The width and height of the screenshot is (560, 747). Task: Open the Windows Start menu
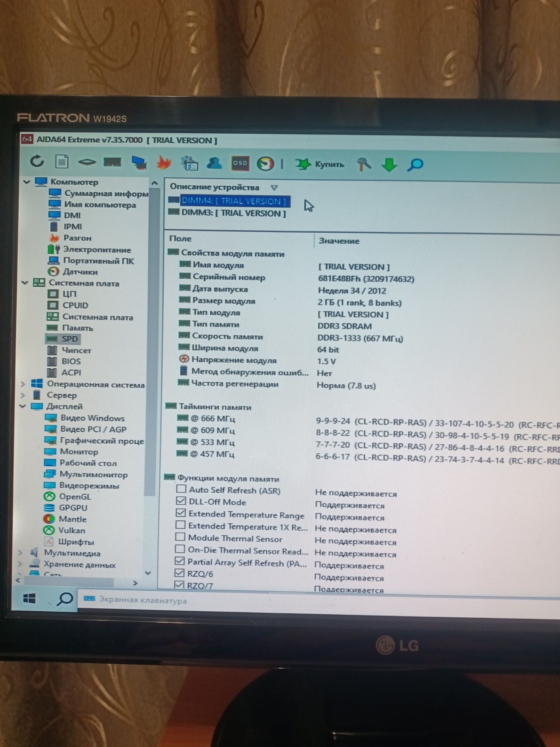(x=29, y=598)
